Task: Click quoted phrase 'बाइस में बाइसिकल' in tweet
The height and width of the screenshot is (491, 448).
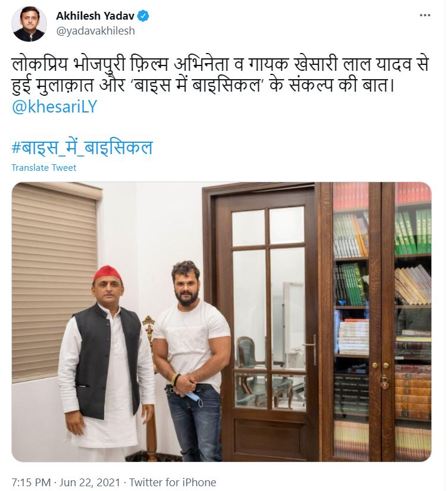Action: tap(199, 85)
